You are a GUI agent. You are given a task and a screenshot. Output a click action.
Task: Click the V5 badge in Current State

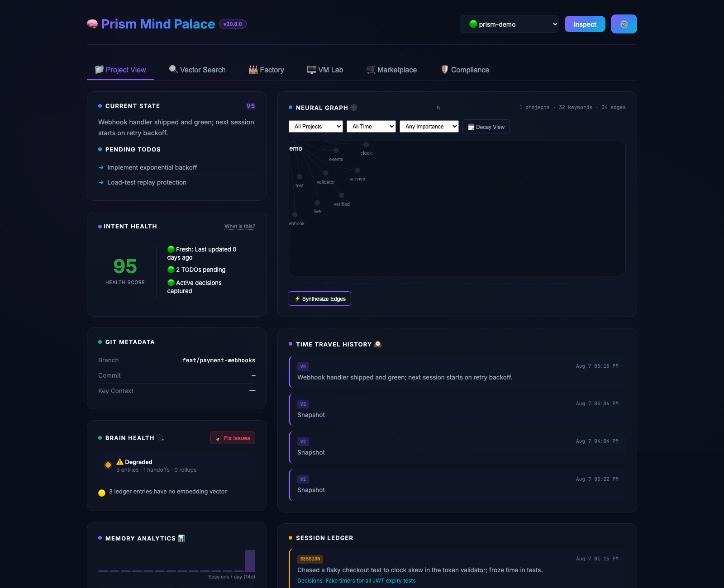[251, 106]
